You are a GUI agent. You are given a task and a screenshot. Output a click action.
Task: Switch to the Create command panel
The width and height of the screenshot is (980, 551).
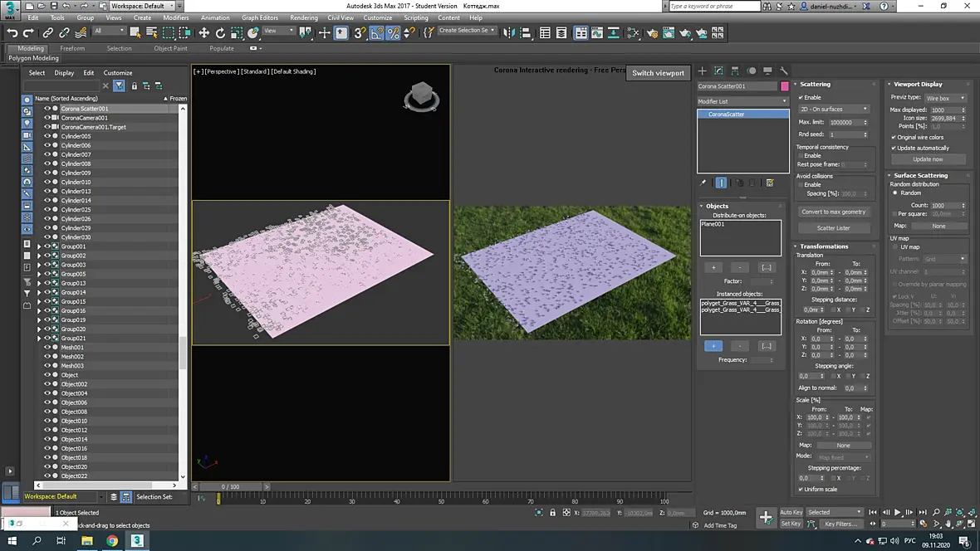click(703, 71)
